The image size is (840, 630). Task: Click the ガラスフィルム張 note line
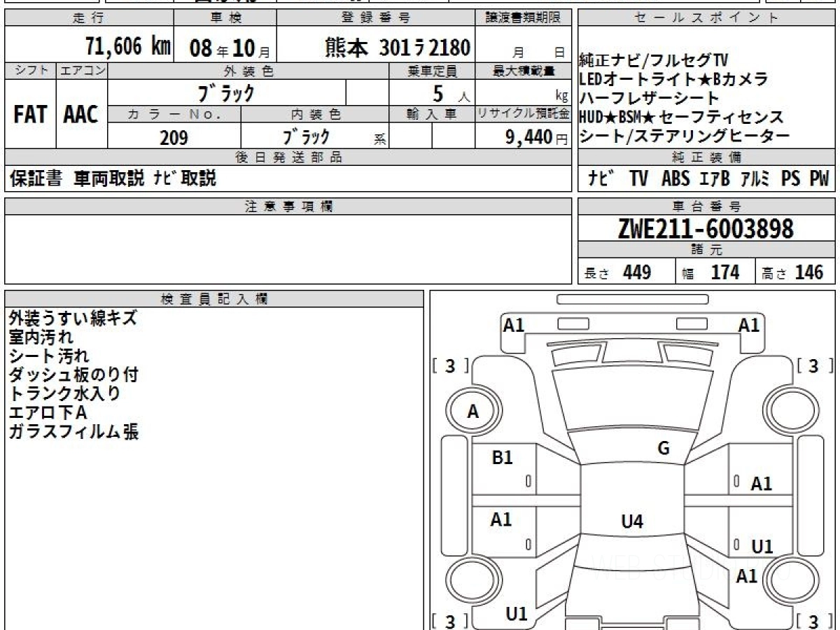73,432
